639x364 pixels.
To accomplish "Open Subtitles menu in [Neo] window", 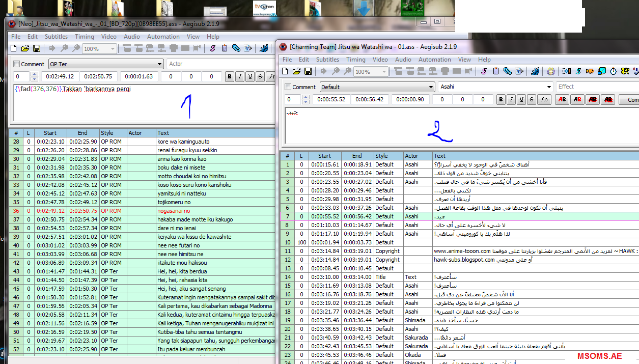I will (56, 37).
